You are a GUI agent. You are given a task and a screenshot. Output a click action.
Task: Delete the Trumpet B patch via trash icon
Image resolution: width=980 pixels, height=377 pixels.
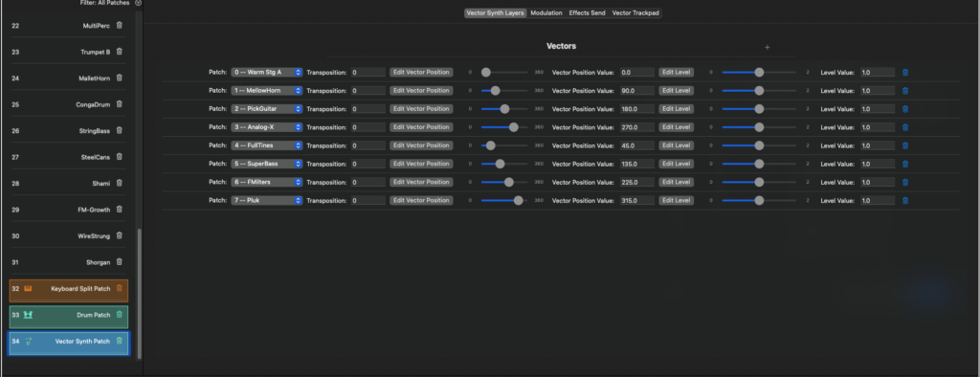pyautogui.click(x=120, y=52)
